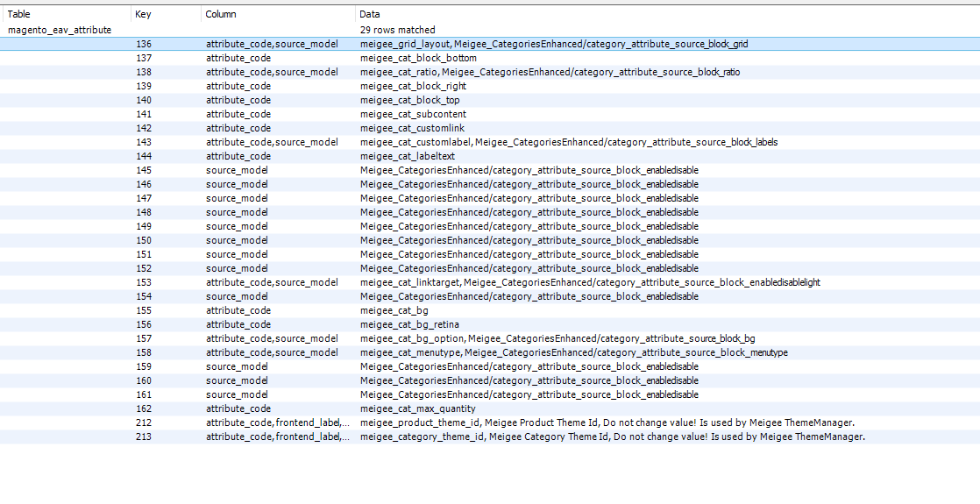Select the meigee_category_theme_id data cell
980x504 pixels.
613,437
